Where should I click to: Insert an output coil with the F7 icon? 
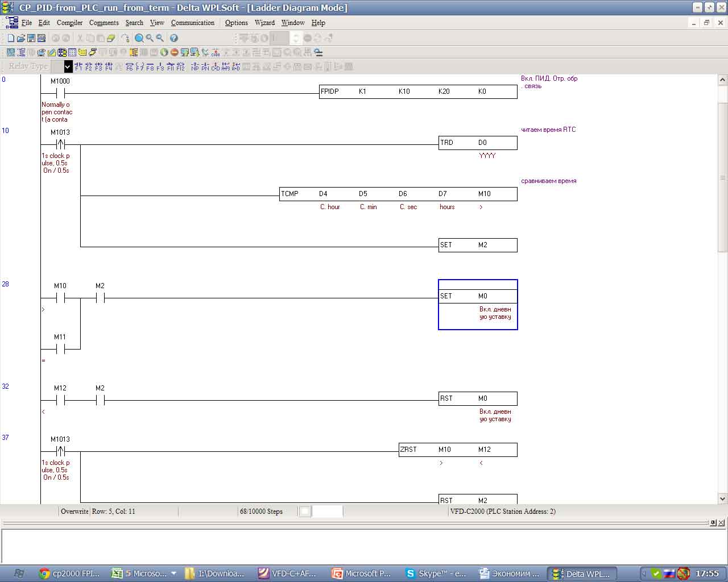(140, 66)
